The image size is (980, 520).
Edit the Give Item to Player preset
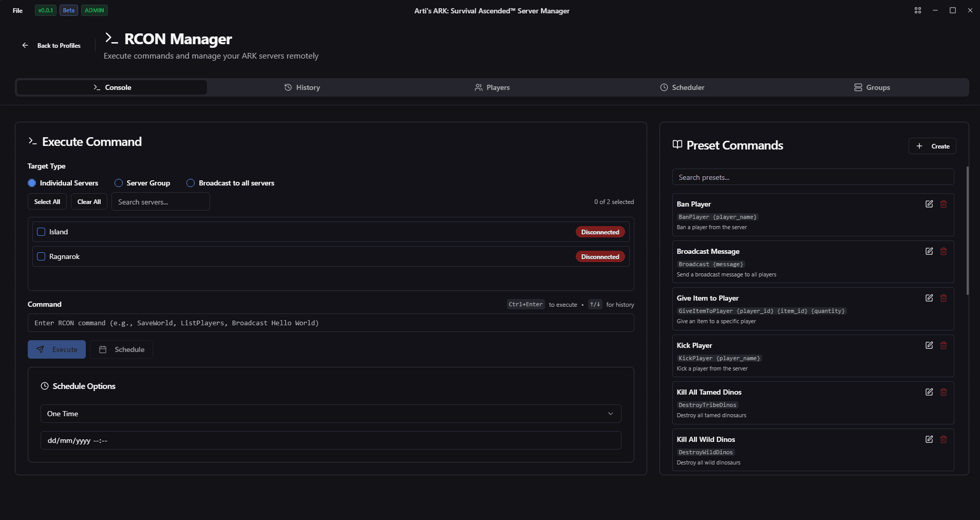pos(929,298)
